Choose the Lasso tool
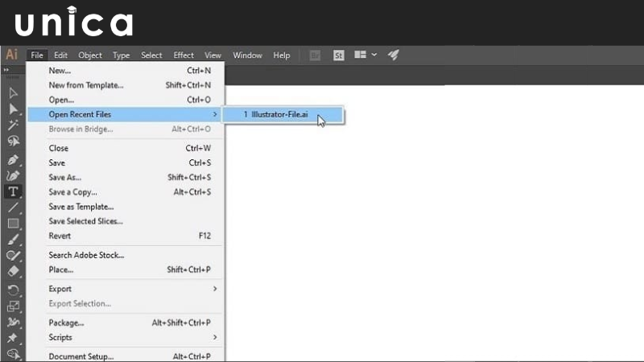This screenshot has height=362, width=644. pos(13,141)
